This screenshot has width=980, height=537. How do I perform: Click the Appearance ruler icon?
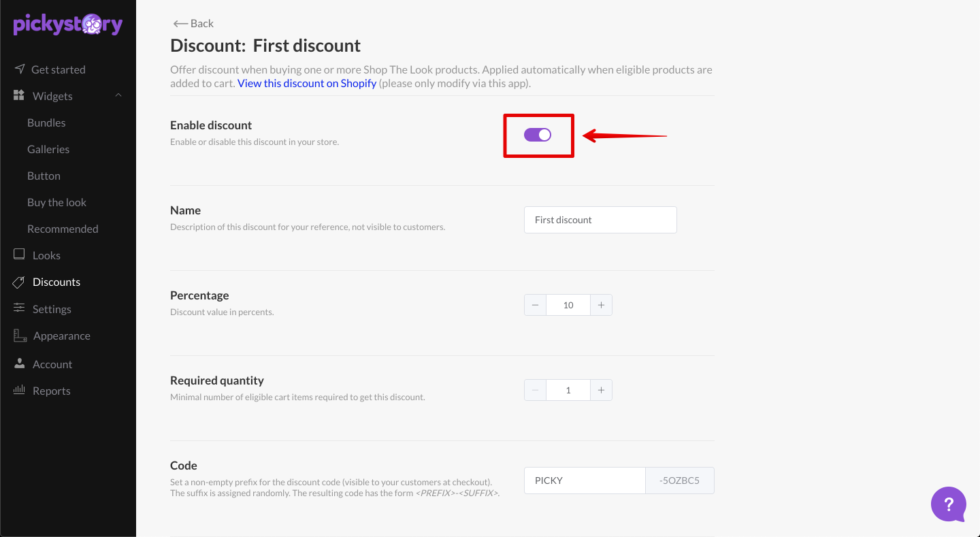pos(20,336)
